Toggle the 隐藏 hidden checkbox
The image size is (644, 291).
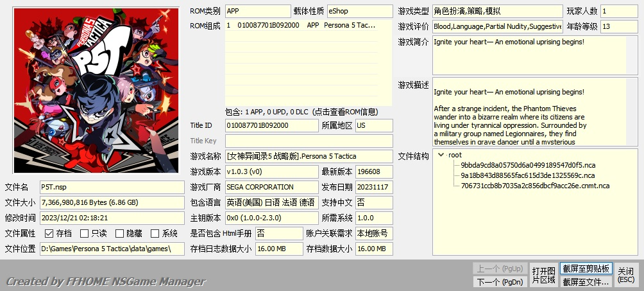pyautogui.click(x=119, y=233)
